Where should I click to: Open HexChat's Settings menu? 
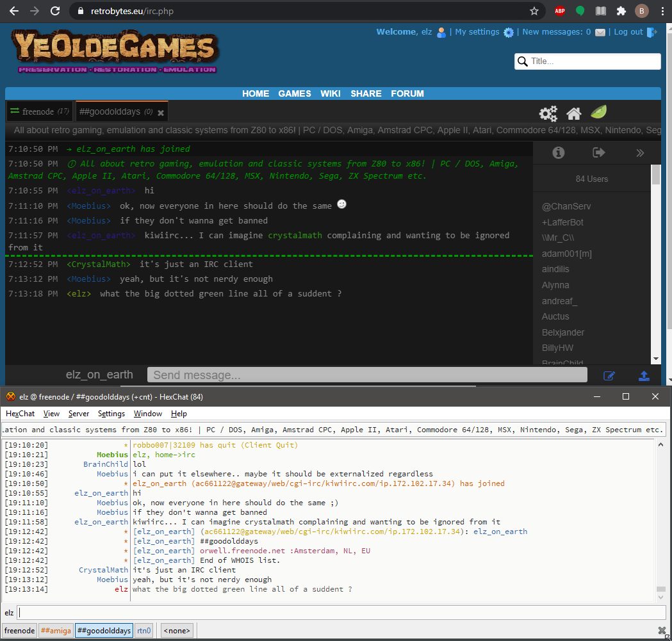(x=111, y=414)
